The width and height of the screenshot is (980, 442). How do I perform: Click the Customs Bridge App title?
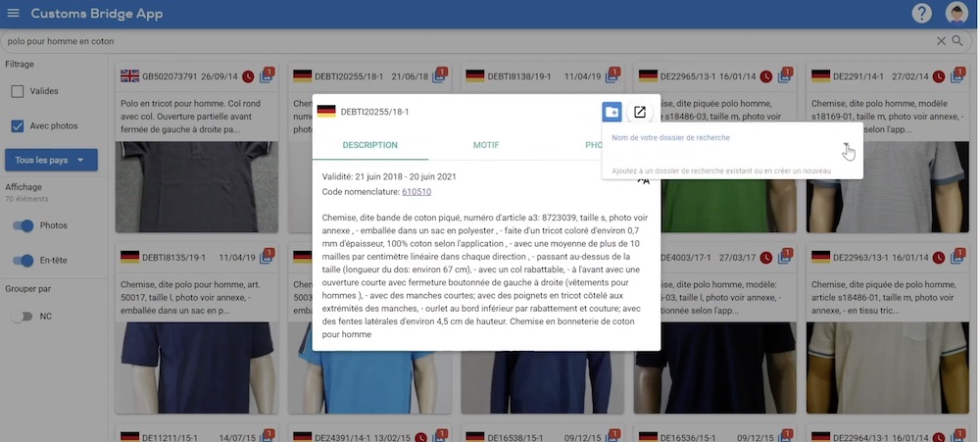97,14
